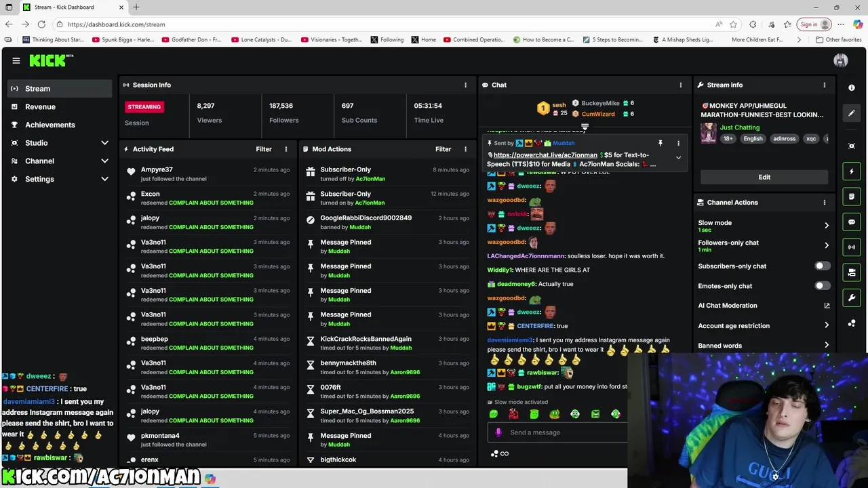Select KickCrackRocksBannedAgain timeout entry

[x=389, y=343]
